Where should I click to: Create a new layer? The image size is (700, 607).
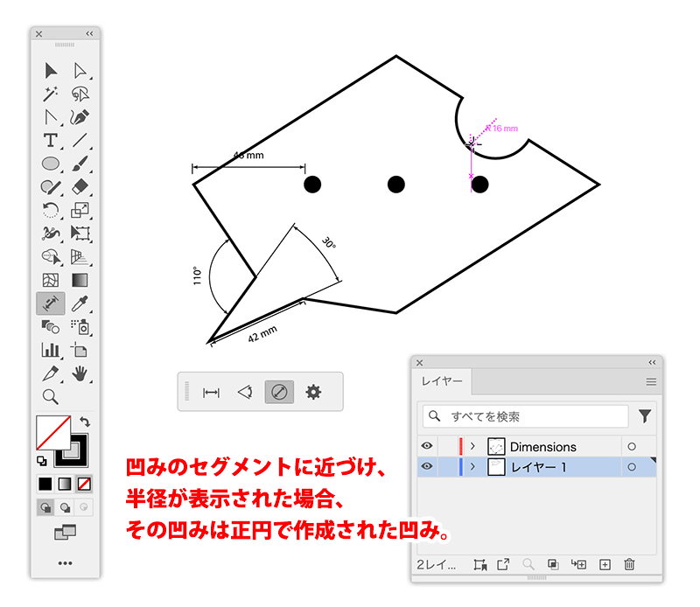(604, 564)
